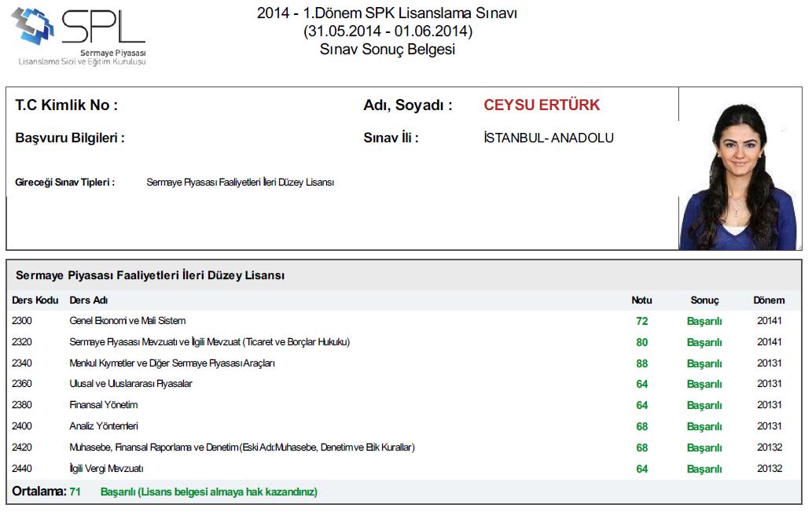Click the T.C Kimlik No label
The image size is (812, 512).
[67, 105]
